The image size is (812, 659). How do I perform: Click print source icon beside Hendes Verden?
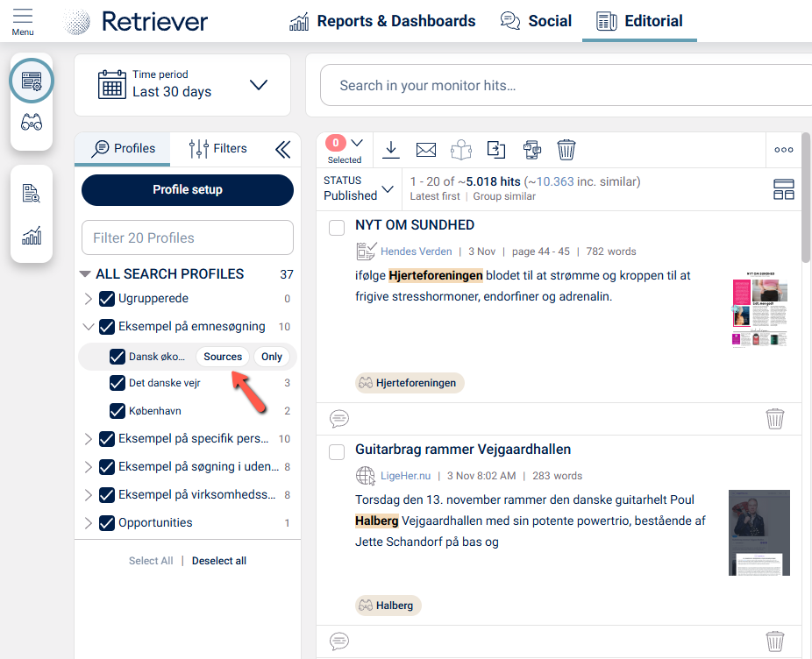366,252
